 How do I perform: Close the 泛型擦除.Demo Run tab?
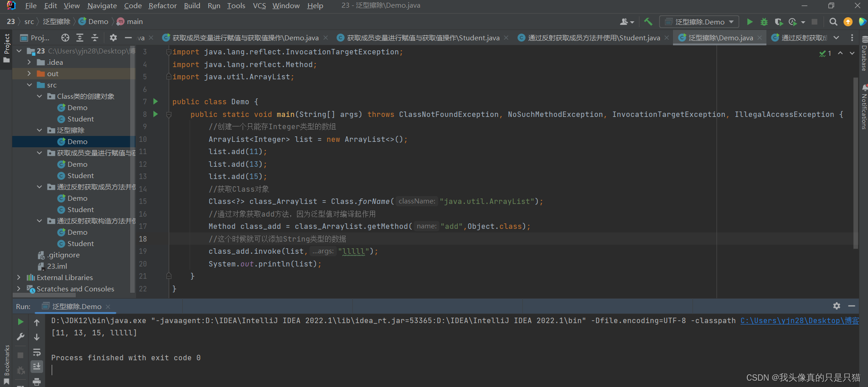[x=108, y=307]
